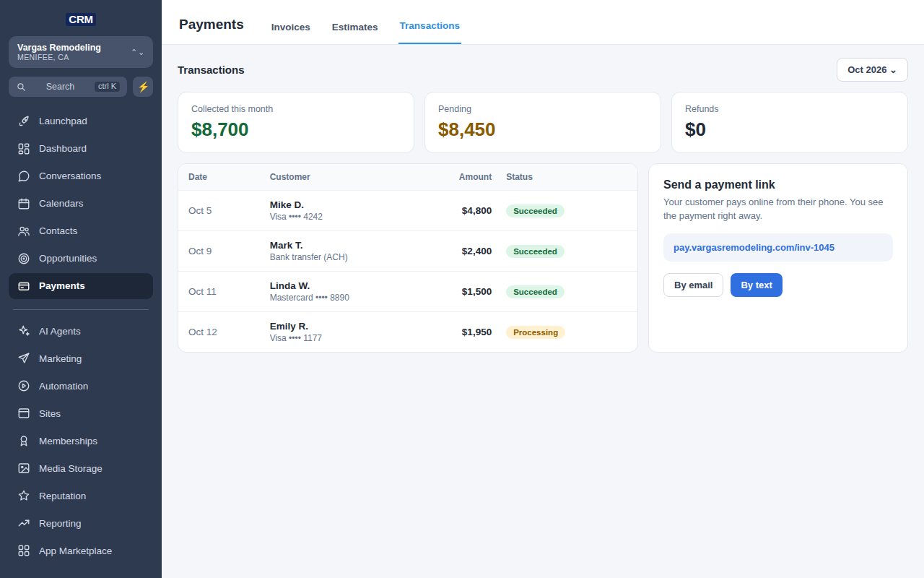The height and width of the screenshot is (578, 924).
Task: Click the Mike D. customer name
Action: [287, 205]
